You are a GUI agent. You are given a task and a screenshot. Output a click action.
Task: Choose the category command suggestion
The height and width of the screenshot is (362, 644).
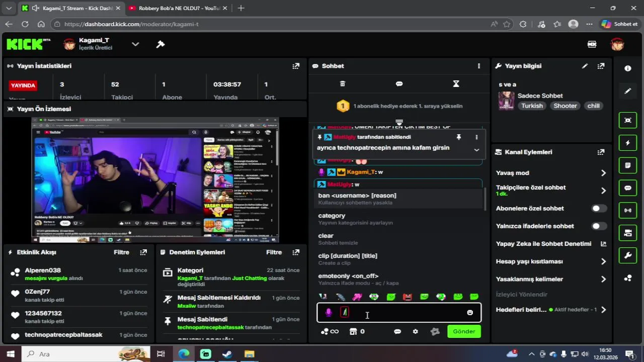coord(400,219)
